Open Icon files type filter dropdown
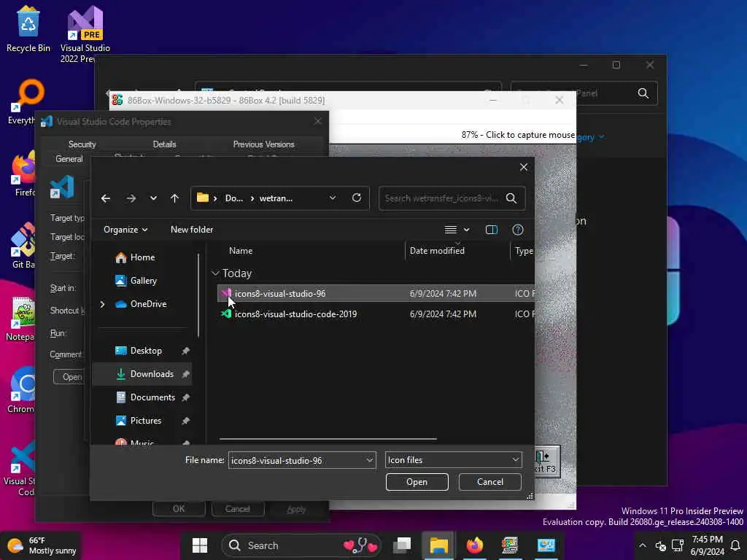The image size is (747, 560). tap(453, 461)
